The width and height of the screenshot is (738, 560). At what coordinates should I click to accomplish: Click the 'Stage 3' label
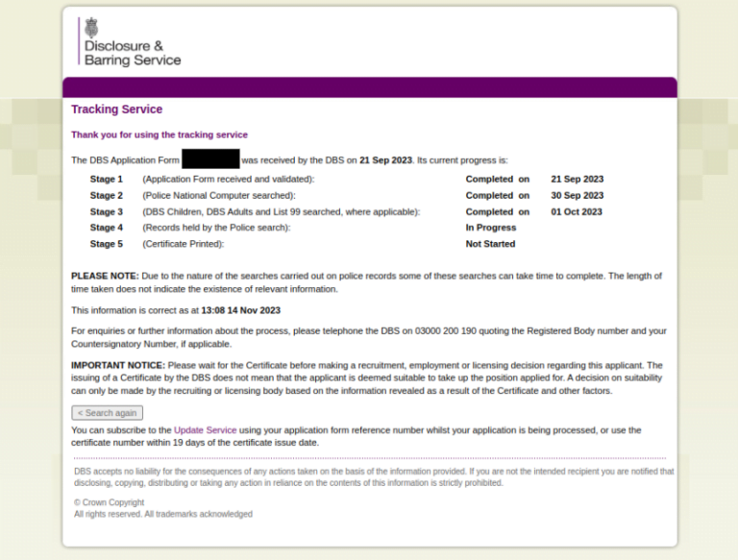107,211
